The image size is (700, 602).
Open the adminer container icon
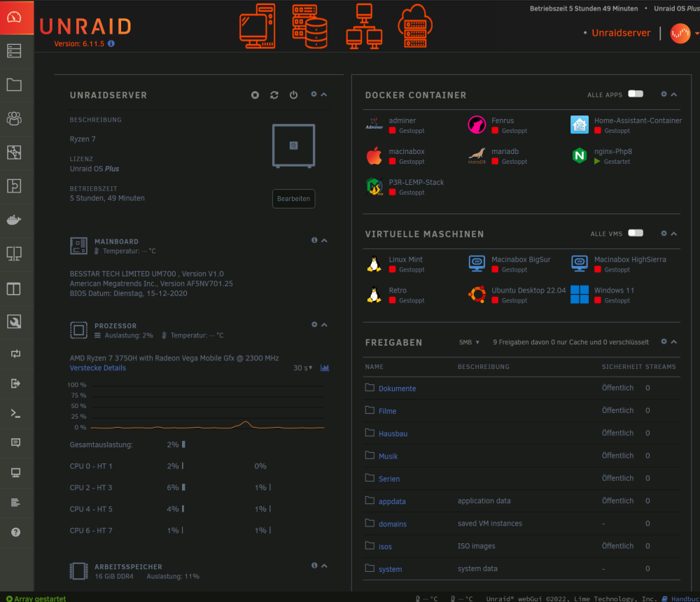point(374,125)
